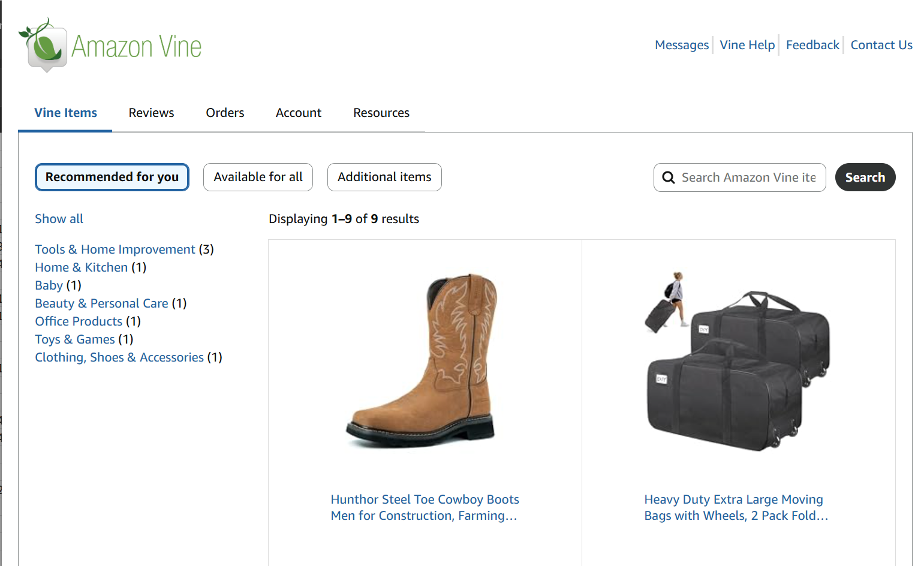The image size is (924, 566).
Task: Open Hunthor Steel Toe Cowboy Boots link
Action: coord(425,507)
